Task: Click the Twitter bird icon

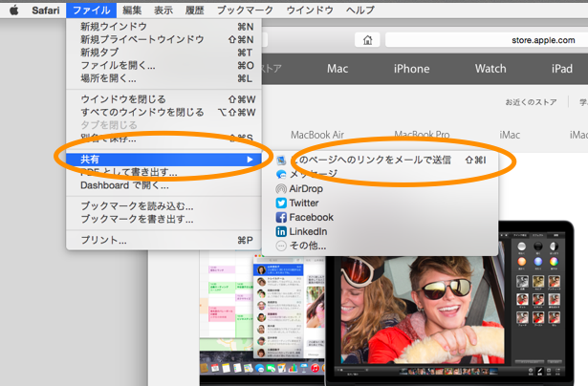Action: tap(281, 204)
